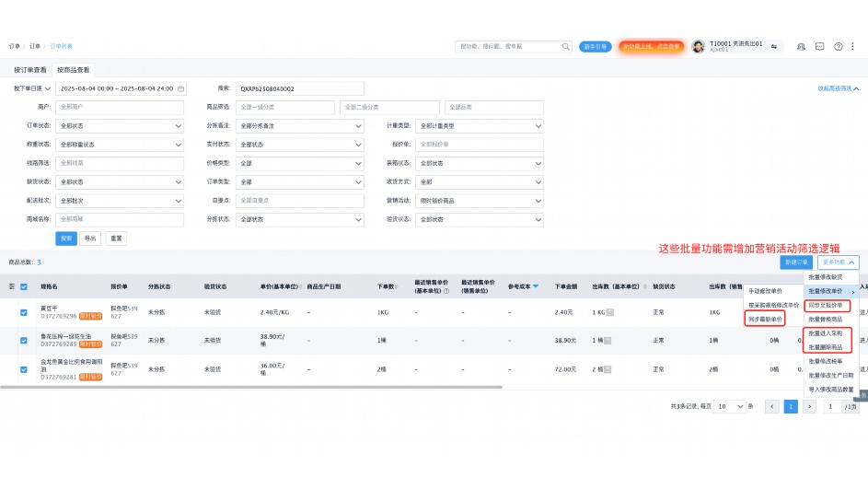Screen dimensions: 868x501
Task: Click the customer service icon in header
Action: (801, 46)
